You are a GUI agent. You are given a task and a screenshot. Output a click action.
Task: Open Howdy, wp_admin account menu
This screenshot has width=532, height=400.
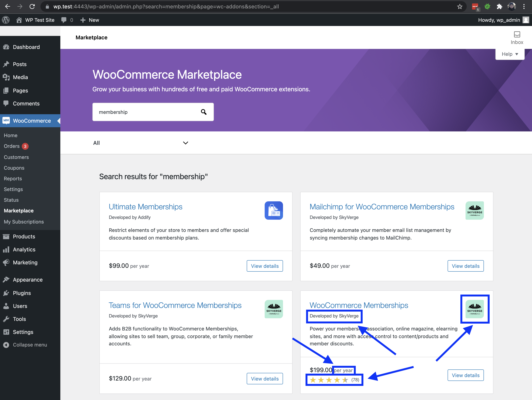click(x=503, y=20)
